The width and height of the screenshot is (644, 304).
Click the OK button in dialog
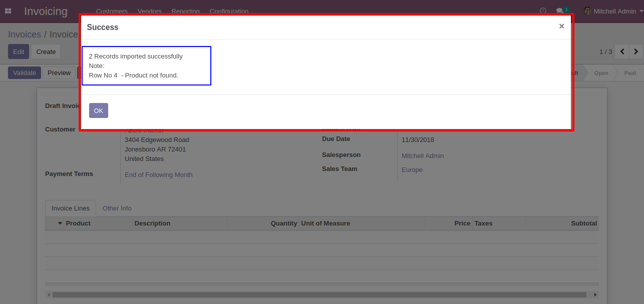(99, 110)
